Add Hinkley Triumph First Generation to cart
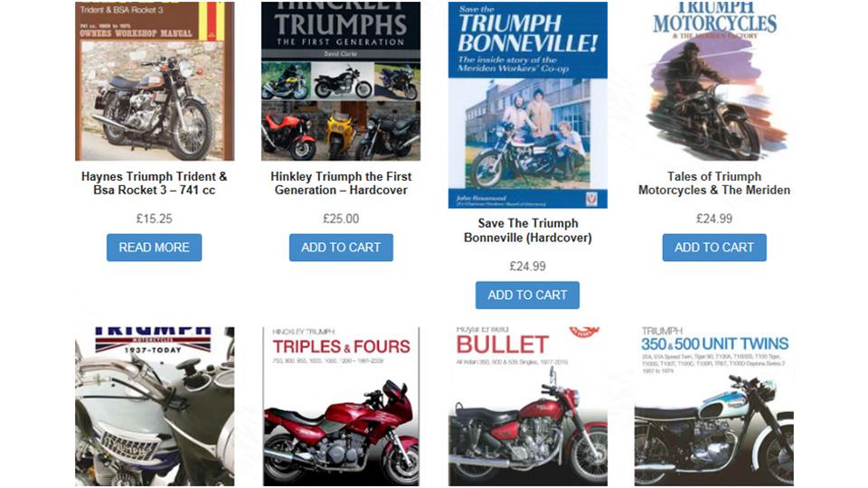 pyautogui.click(x=341, y=248)
